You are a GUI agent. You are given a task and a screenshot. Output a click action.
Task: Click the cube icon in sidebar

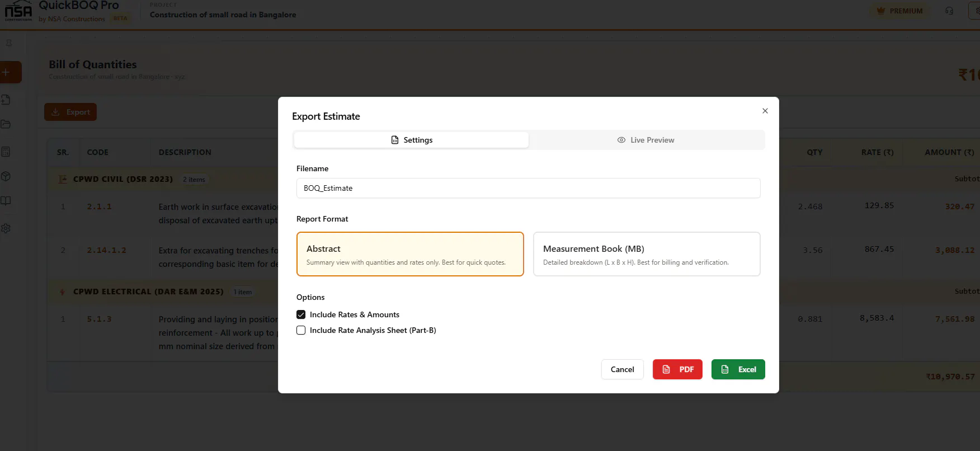6,176
